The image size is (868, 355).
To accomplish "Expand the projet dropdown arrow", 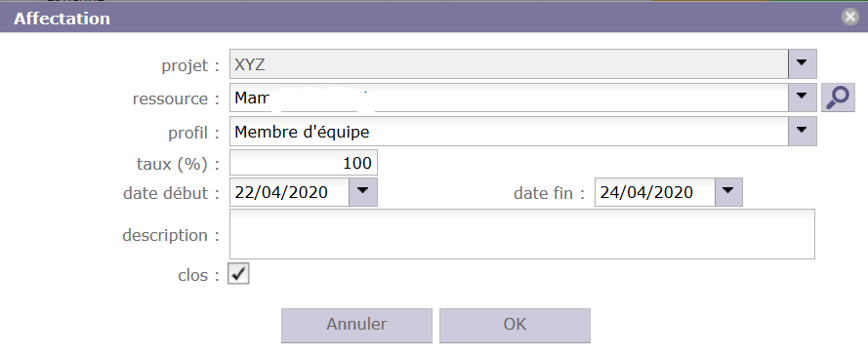I will point(803,63).
